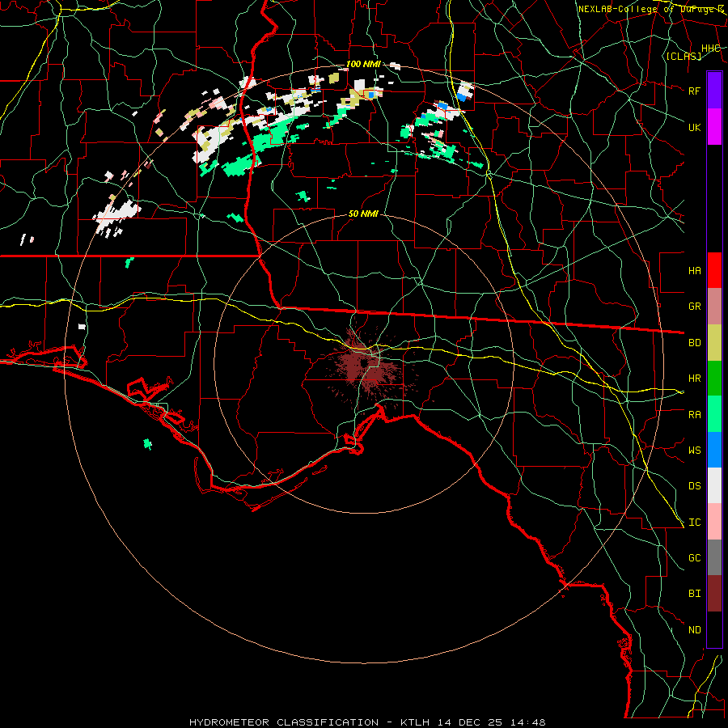
Task: Click the red HA hail swatch
Action: 714,270
